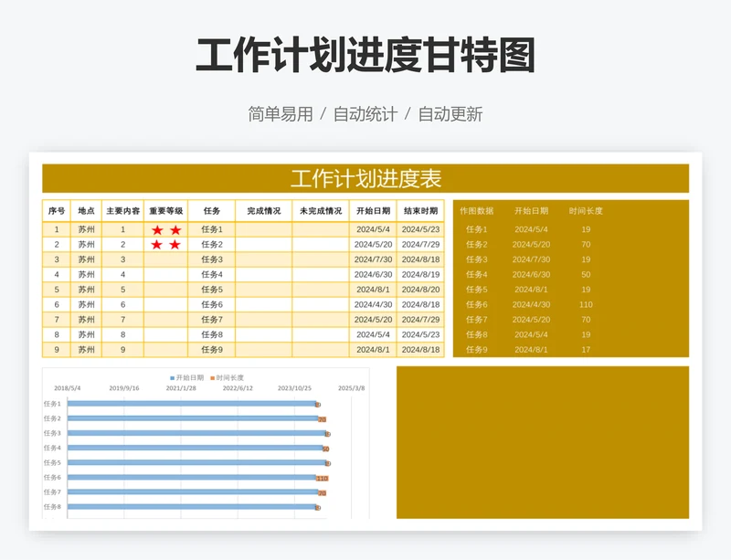Click the 序号 cell showing 9
This screenshot has height=560, width=731.
57,350
